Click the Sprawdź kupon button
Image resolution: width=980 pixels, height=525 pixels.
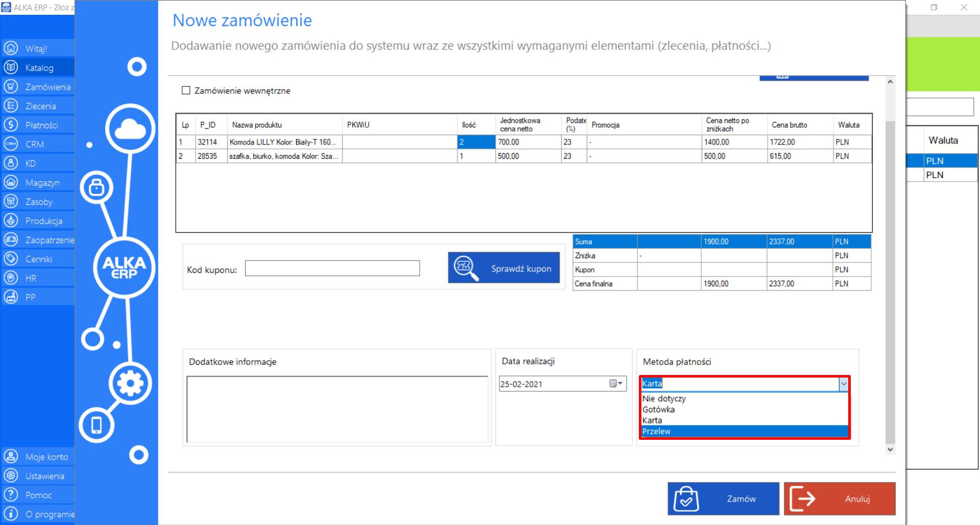point(504,268)
